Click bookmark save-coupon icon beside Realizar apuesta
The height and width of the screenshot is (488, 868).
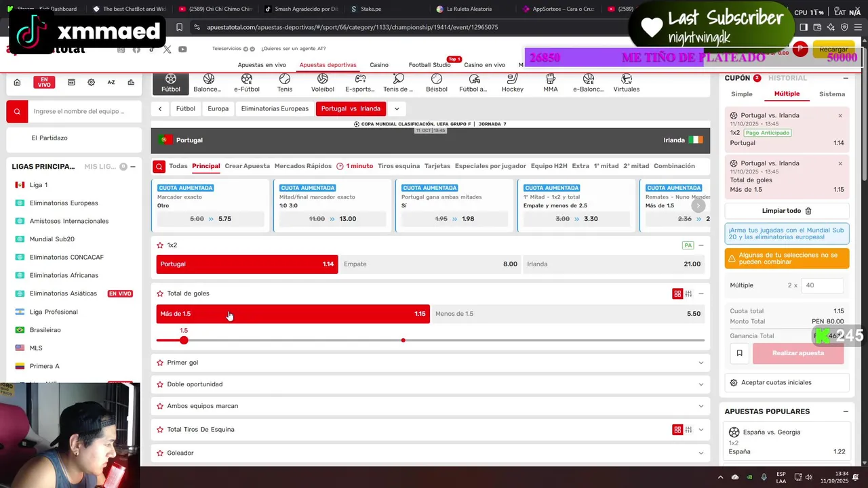point(739,353)
